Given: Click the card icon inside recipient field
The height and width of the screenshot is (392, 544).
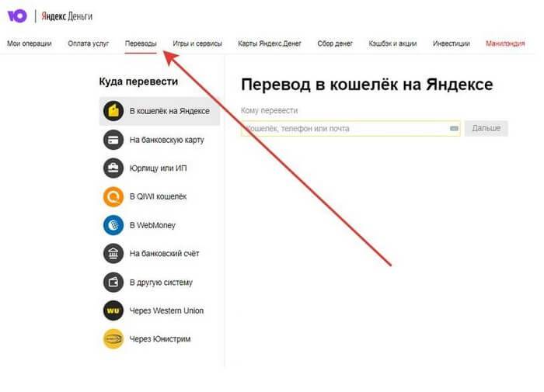Looking at the screenshot, I should point(453,129).
